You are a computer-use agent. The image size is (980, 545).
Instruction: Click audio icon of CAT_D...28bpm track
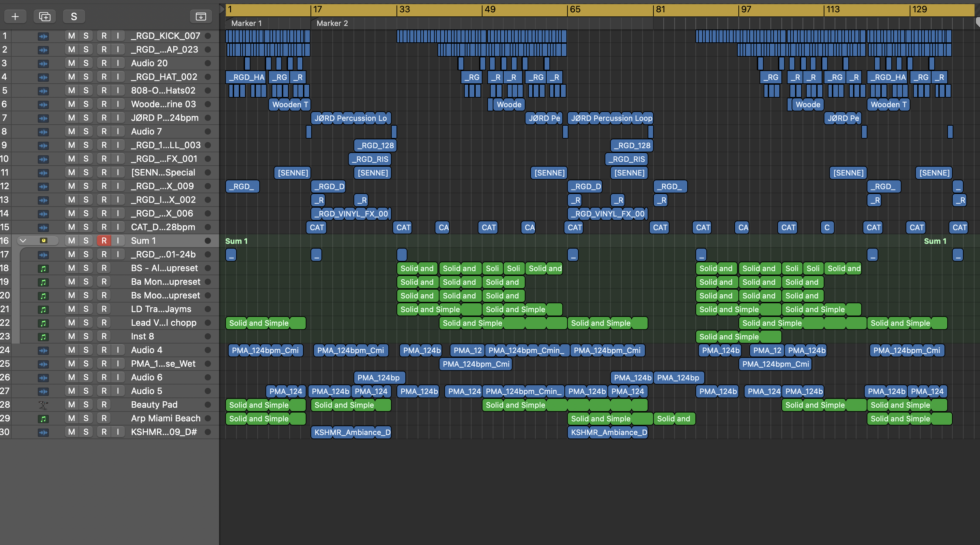[43, 227]
